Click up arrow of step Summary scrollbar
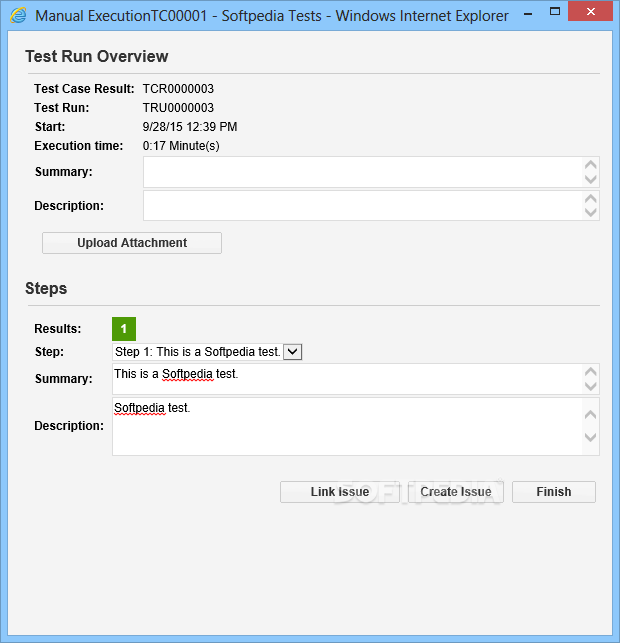620x643 pixels. click(x=590, y=372)
